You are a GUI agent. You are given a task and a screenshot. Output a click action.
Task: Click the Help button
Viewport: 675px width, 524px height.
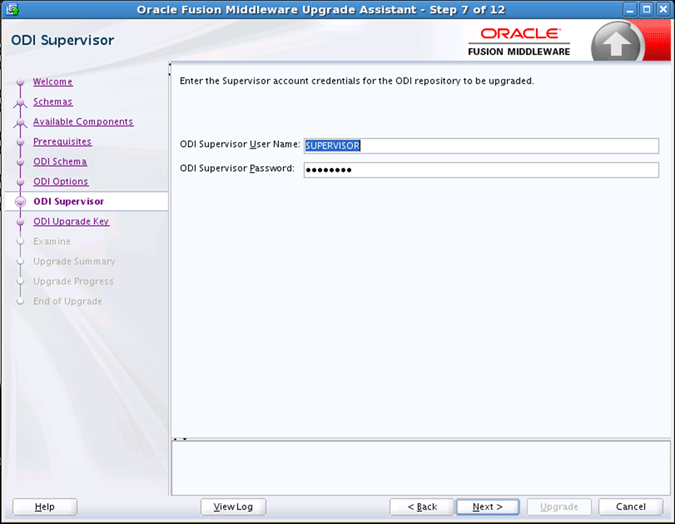[x=45, y=507]
